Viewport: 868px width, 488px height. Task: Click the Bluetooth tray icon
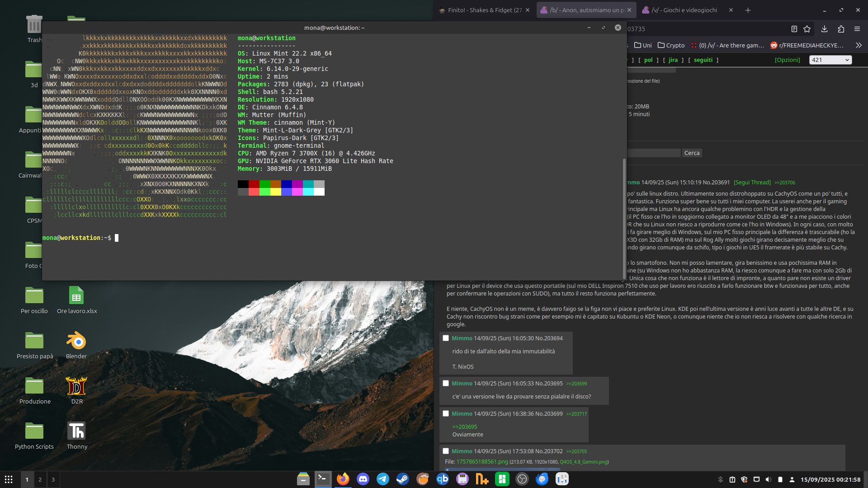point(721,479)
